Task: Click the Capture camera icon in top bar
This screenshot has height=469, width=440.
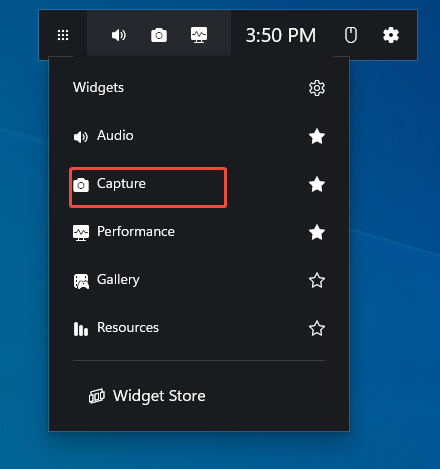Action: tap(159, 35)
